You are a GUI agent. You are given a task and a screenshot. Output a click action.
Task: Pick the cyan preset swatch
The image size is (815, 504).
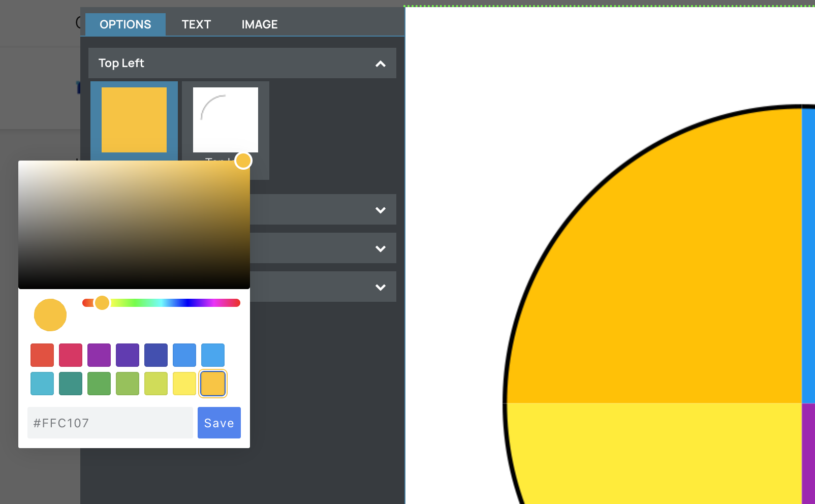[42, 384]
